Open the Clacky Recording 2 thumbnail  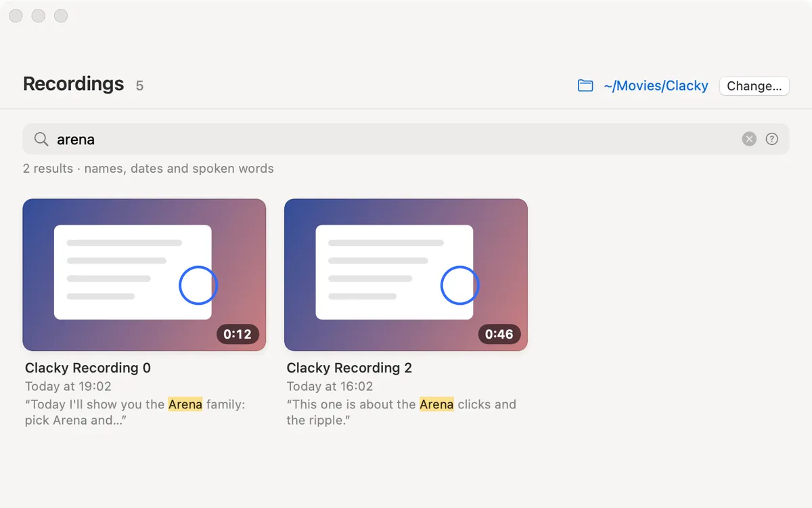coord(406,275)
